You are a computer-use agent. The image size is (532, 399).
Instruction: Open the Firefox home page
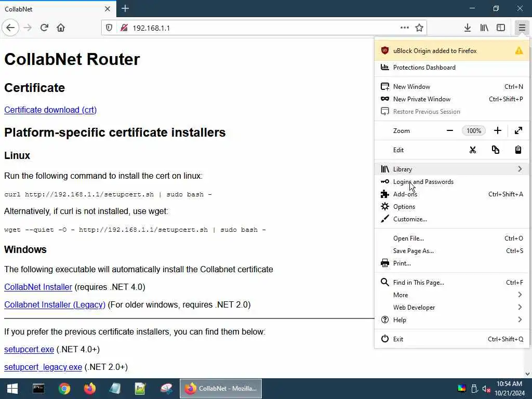coord(61,28)
